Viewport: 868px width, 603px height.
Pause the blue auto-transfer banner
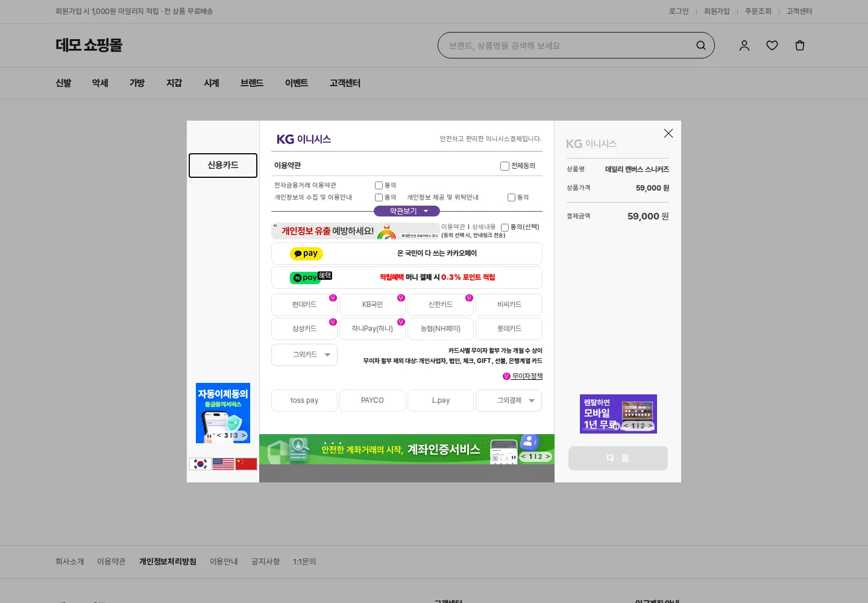click(x=209, y=435)
